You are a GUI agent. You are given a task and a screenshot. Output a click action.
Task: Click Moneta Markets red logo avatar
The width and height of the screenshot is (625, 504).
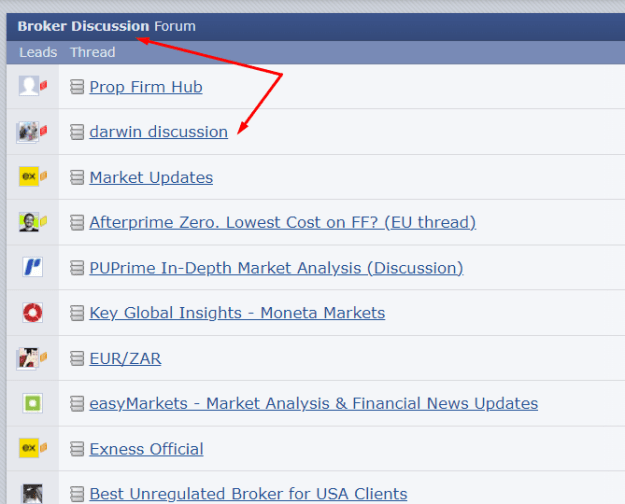pyautogui.click(x=32, y=312)
